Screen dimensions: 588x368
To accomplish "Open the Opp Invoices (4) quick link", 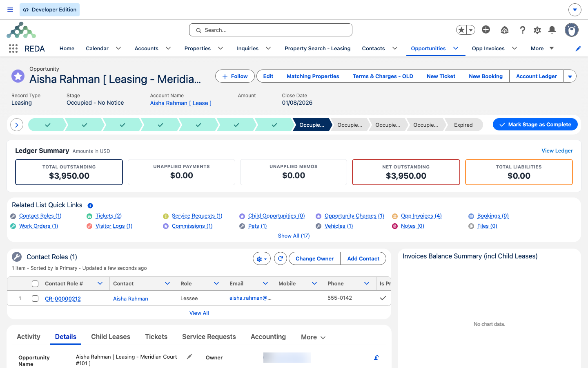I will point(421,215).
